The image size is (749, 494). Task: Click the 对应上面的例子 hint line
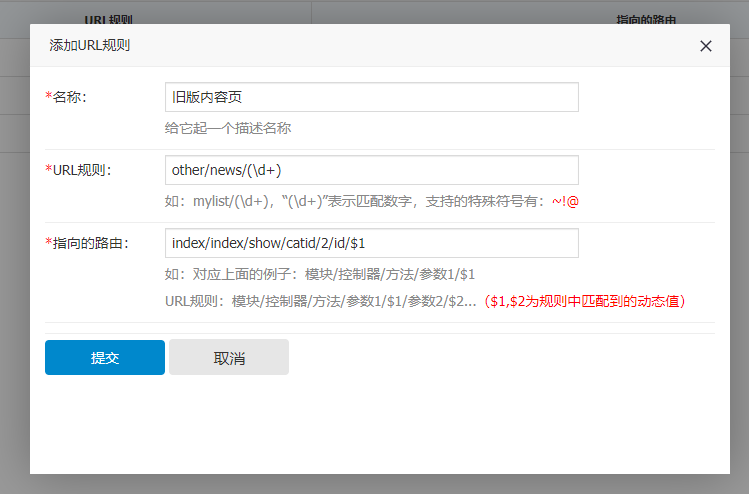(x=319, y=274)
